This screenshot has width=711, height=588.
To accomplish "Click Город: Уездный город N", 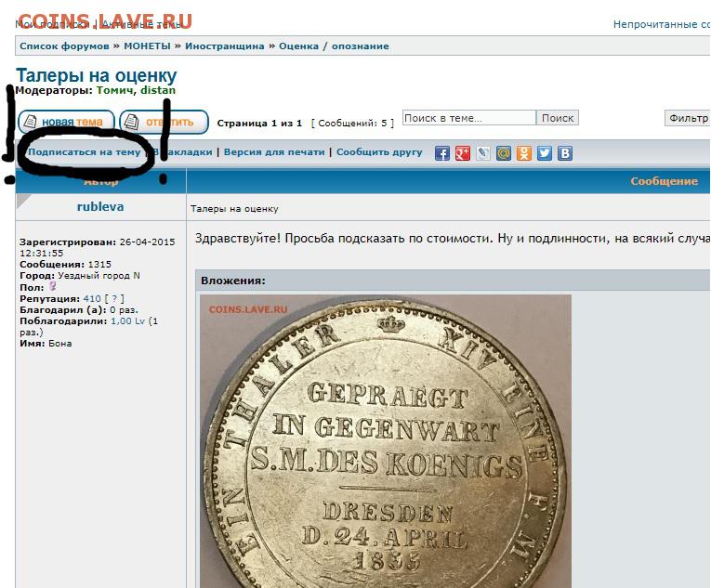I will click(80, 276).
